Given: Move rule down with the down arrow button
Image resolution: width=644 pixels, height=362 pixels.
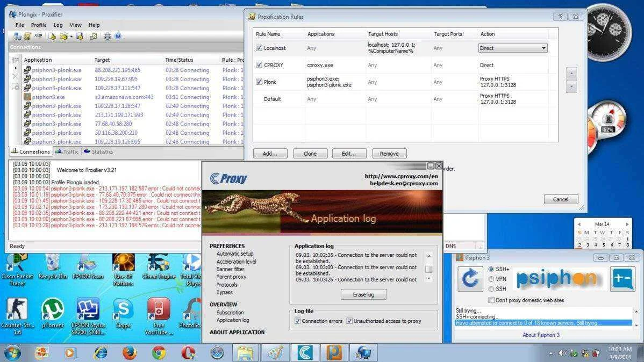Looking at the screenshot, I should 571,87.
